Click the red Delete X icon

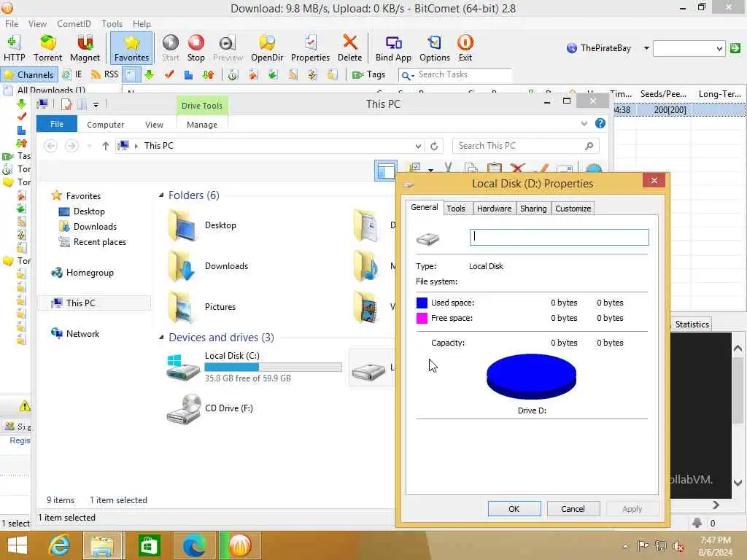pos(349,48)
